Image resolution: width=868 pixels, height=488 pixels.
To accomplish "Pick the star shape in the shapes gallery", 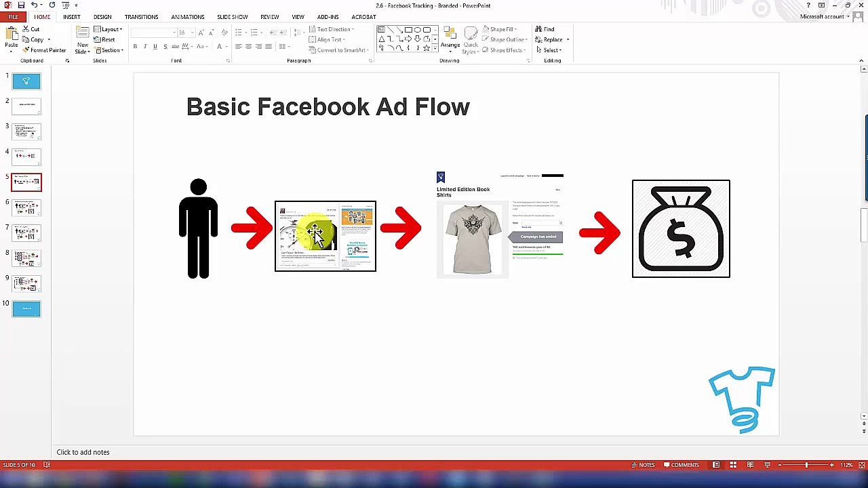I will click(427, 47).
